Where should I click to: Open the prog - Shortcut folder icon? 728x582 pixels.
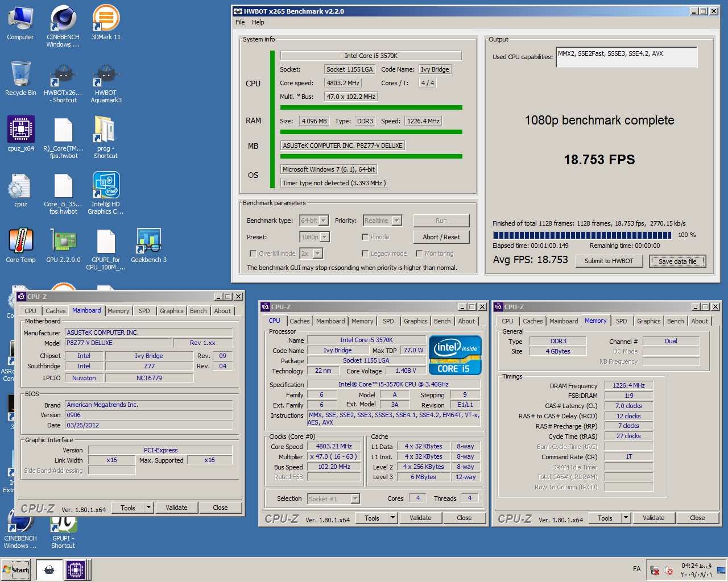tap(106, 138)
